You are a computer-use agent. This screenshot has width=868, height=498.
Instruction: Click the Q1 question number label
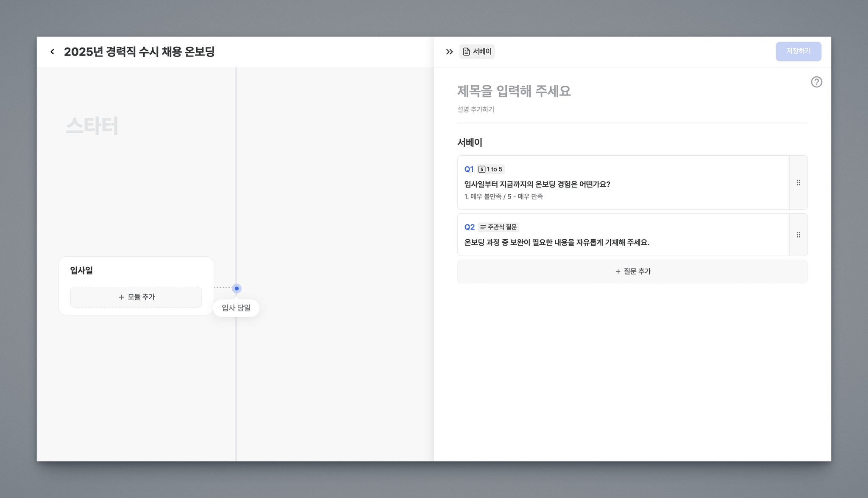pyautogui.click(x=469, y=169)
